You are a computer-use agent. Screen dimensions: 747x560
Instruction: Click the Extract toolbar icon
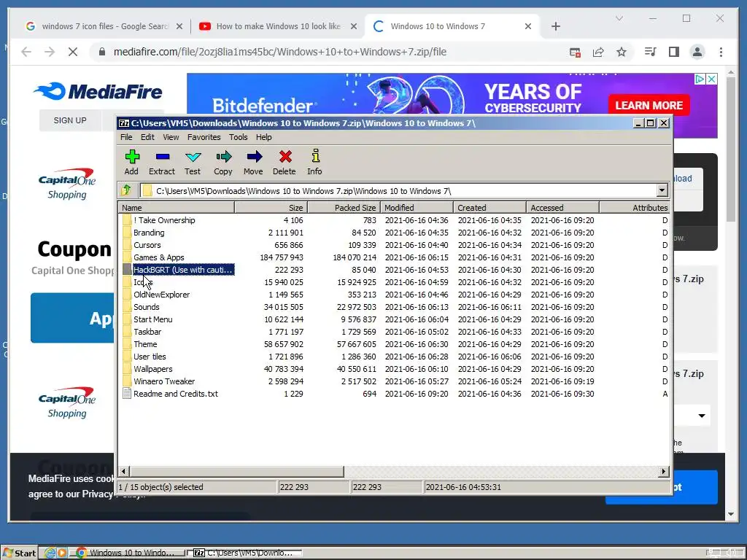click(162, 163)
